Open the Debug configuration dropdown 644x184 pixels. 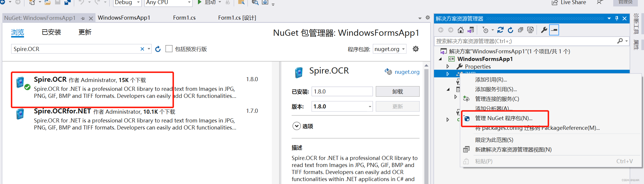coord(138,2)
